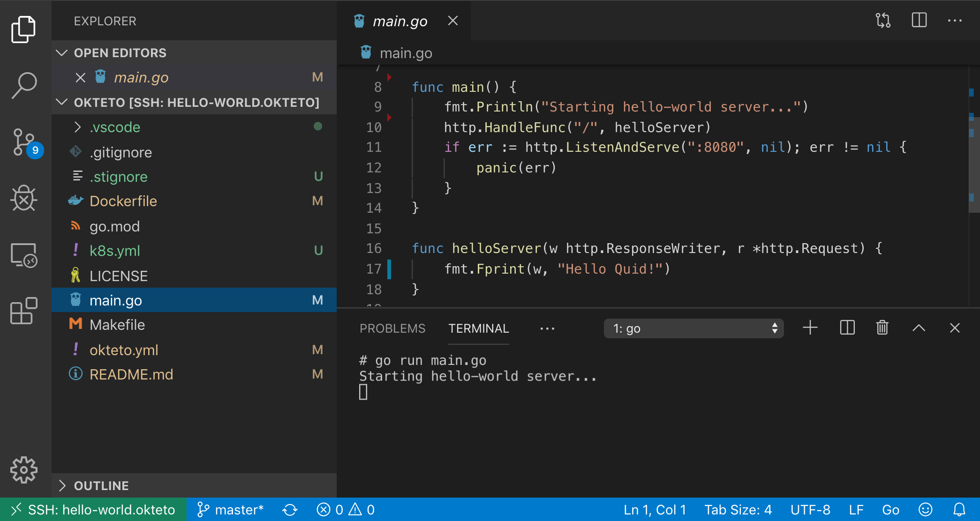This screenshot has width=980, height=521.
Task: Click the master* branch in status bar
Action: tap(230, 510)
